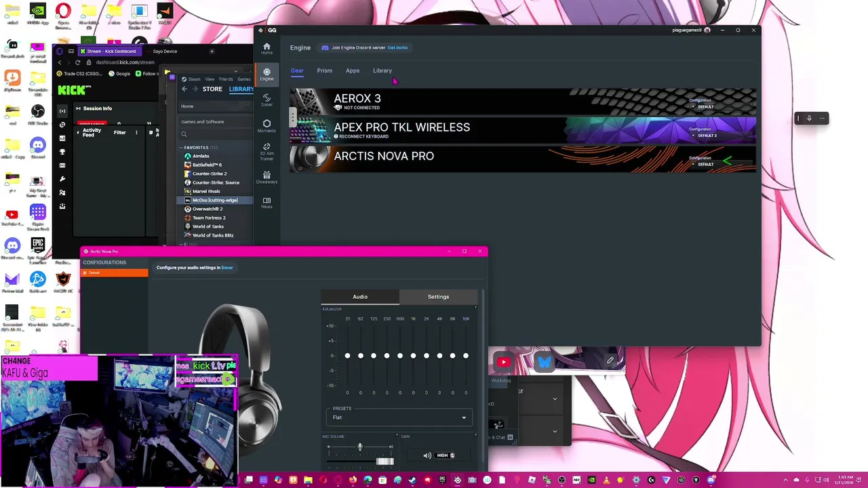Open the Friends menu in Steam
Viewport: 868px width, 488px height.
[225, 79]
